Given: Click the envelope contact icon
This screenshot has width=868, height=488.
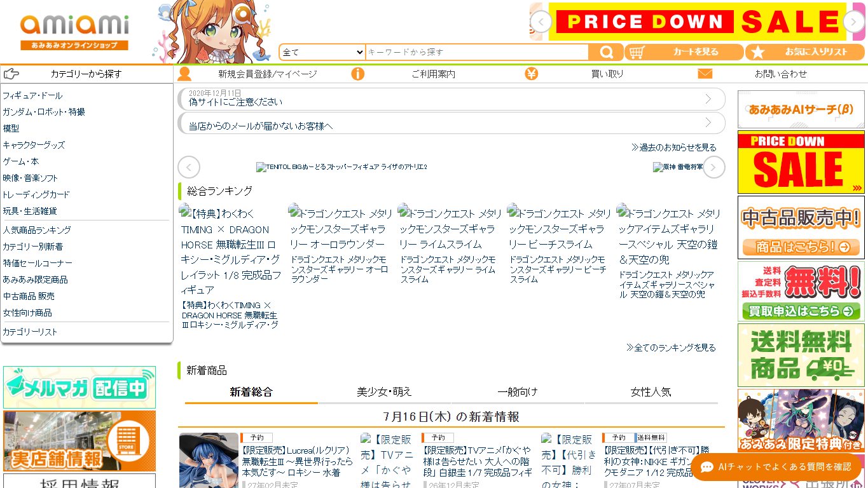Looking at the screenshot, I should [705, 74].
